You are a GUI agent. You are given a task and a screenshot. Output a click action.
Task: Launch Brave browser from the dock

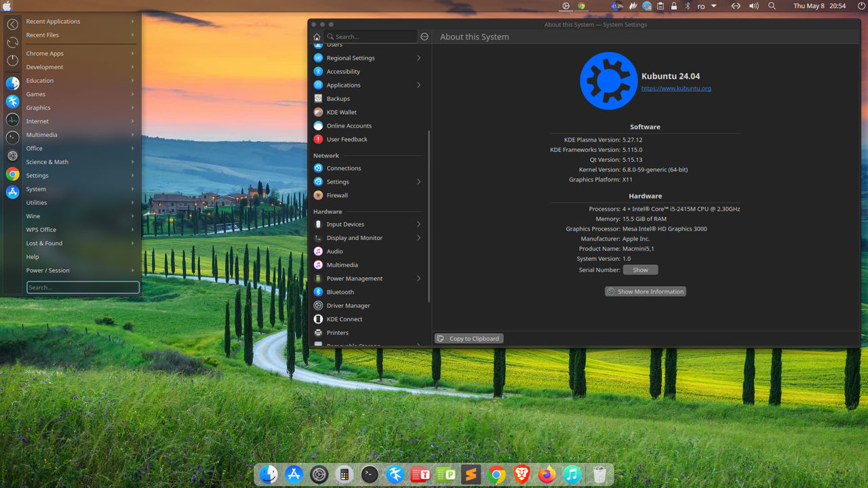[521, 475]
